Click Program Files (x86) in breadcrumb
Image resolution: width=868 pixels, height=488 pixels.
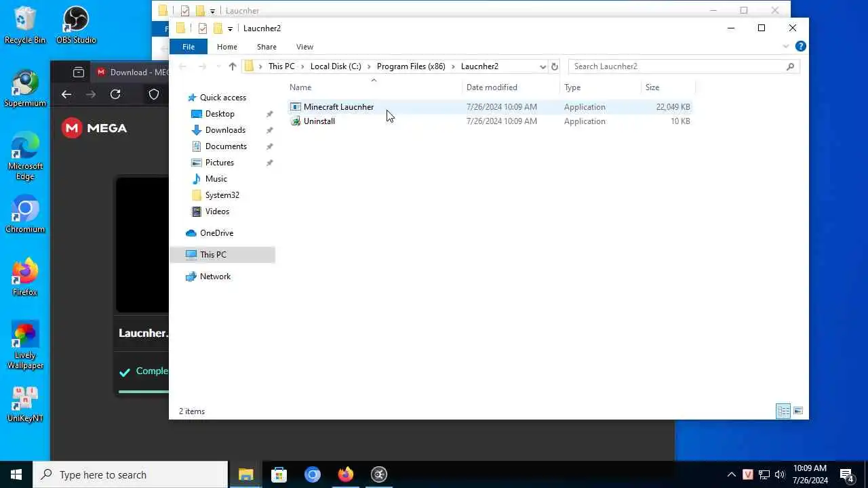[411, 66]
